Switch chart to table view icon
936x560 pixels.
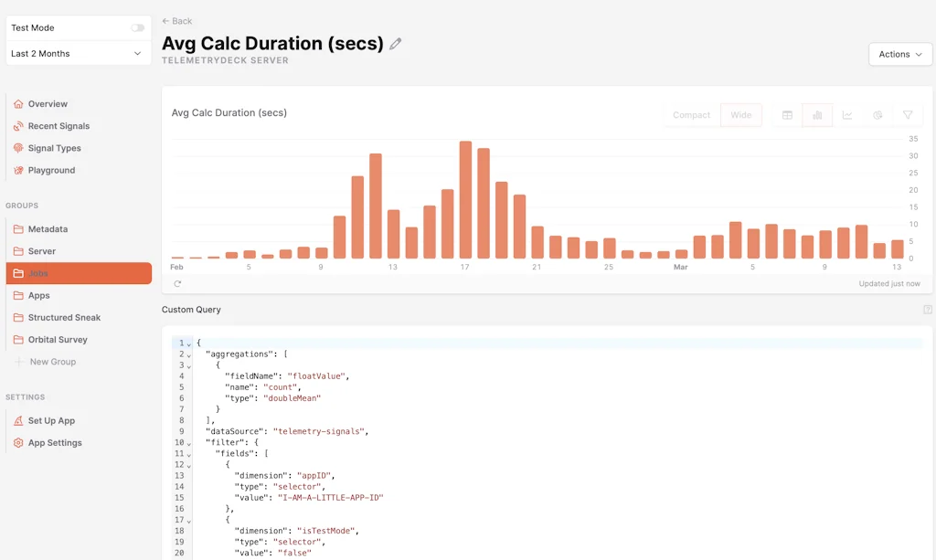(787, 115)
